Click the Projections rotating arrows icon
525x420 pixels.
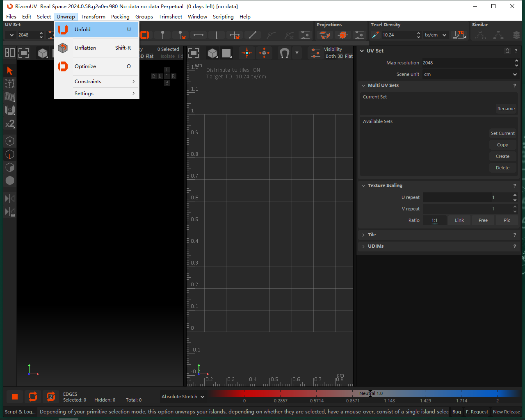(x=325, y=35)
